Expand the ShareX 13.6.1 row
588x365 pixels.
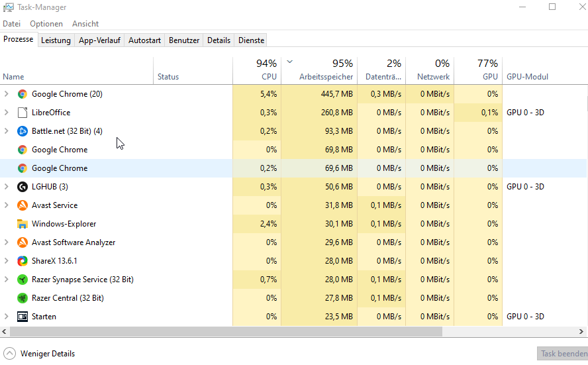point(7,261)
